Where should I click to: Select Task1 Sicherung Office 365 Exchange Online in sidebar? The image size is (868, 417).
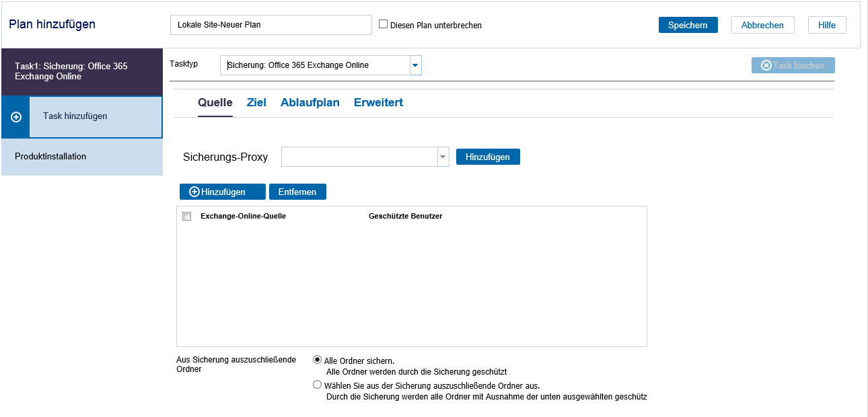coord(82,71)
